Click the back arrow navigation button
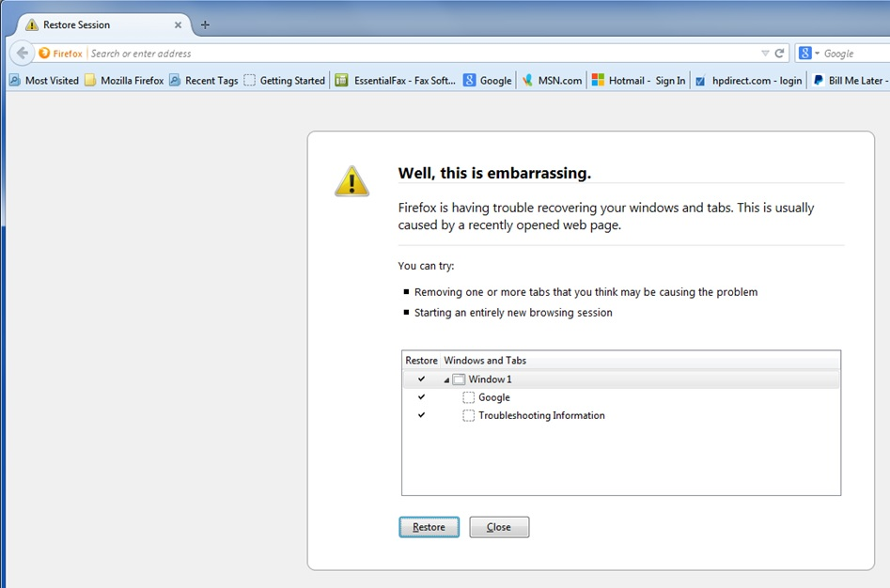 click(x=23, y=54)
